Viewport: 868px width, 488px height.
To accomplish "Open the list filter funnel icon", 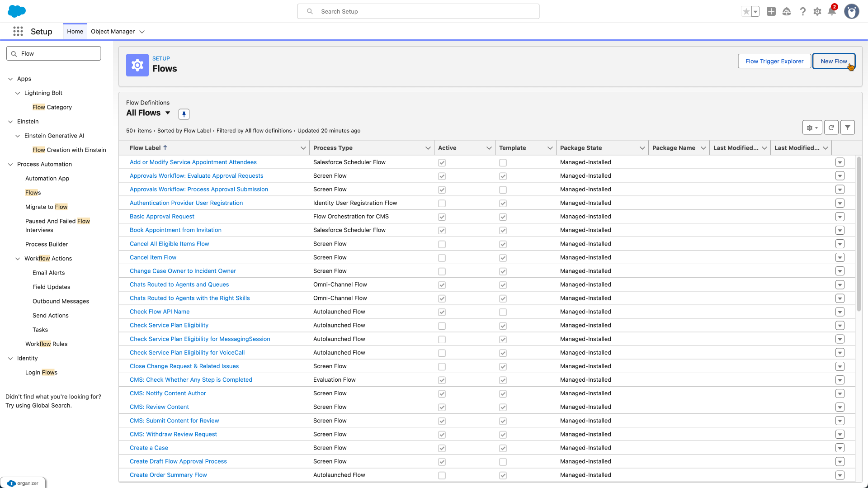I will coord(848,128).
